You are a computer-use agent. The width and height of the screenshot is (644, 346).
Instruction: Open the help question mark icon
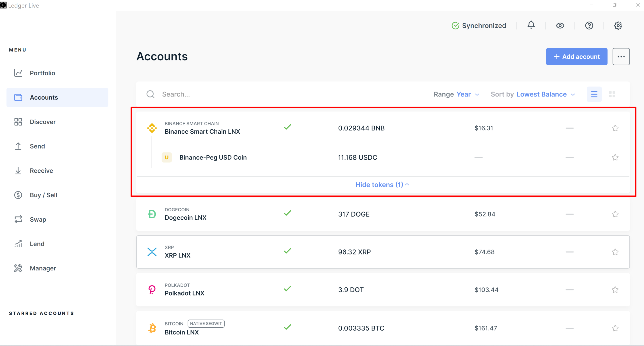[589, 26]
